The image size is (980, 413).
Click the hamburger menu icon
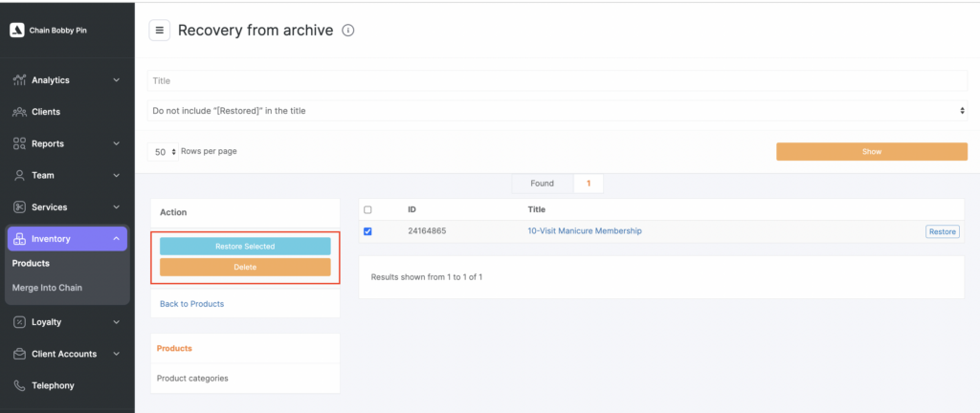click(x=159, y=31)
